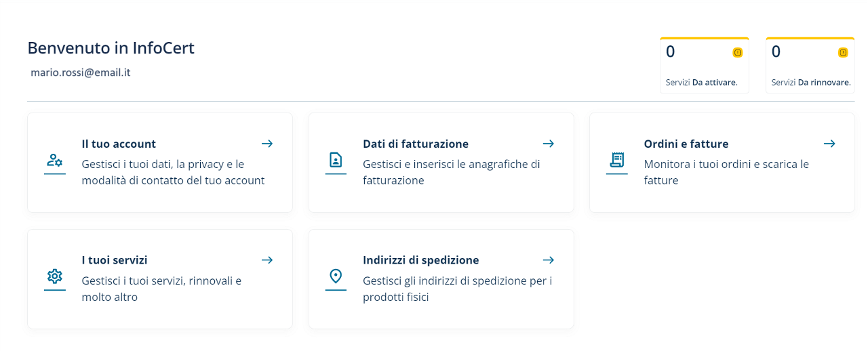Click the yellow alert icon for services to renew
The image size is (868, 351).
[x=843, y=52]
